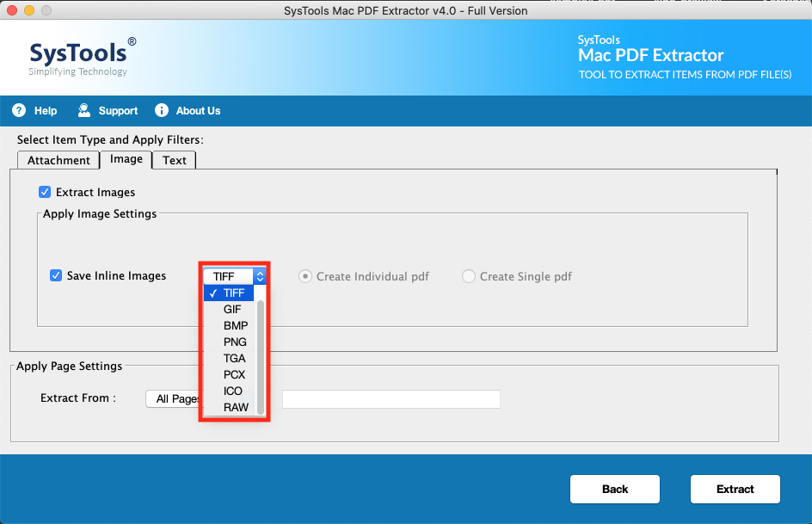Switch to the Text tab

click(x=175, y=161)
